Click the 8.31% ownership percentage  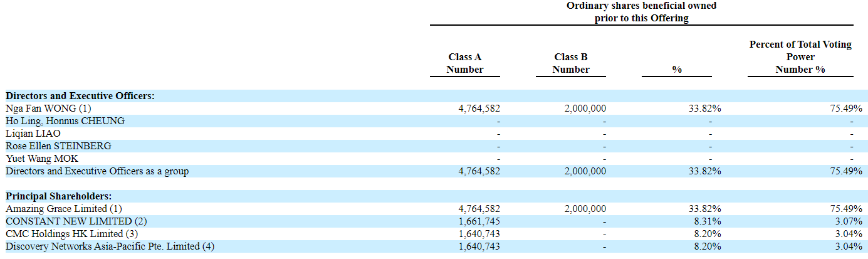click(x=708, y=221)
